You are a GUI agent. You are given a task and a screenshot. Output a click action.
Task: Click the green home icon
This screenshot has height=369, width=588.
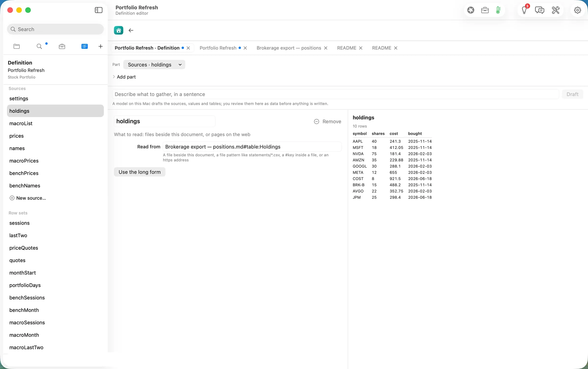[119, 30]
